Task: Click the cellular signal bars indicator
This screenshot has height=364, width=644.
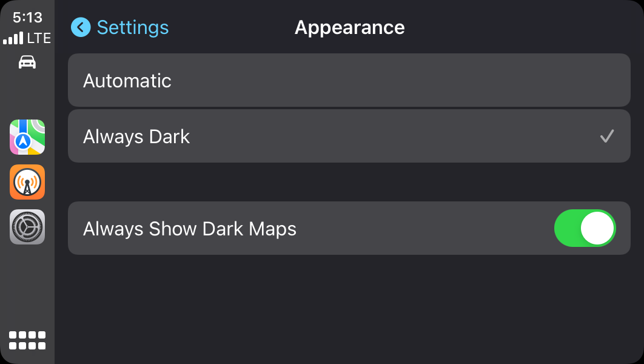Action: click(13, 39)
